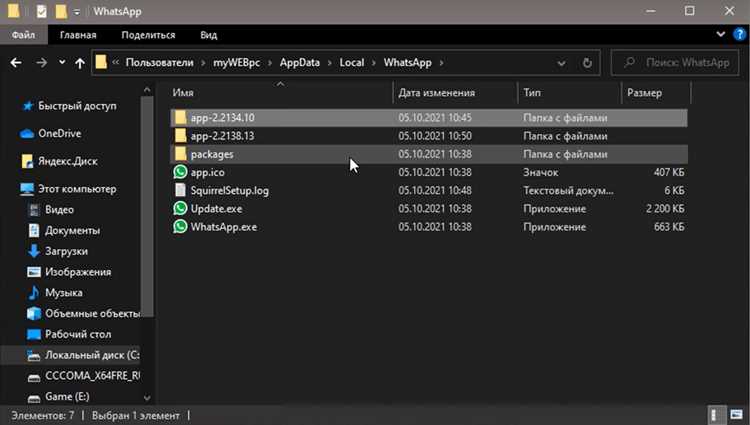Click the 407 КБ size of app.ico
The width and height of the screenshot is (750, 425).
coord(669,172)
